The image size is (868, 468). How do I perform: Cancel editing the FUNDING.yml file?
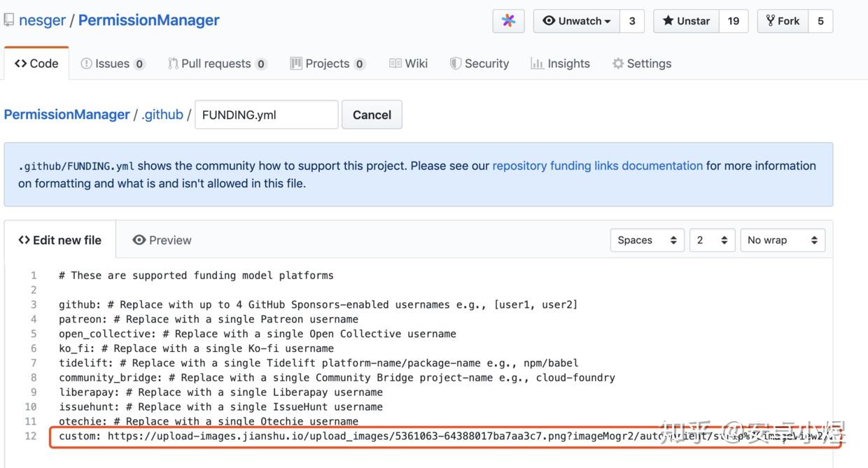372,114
